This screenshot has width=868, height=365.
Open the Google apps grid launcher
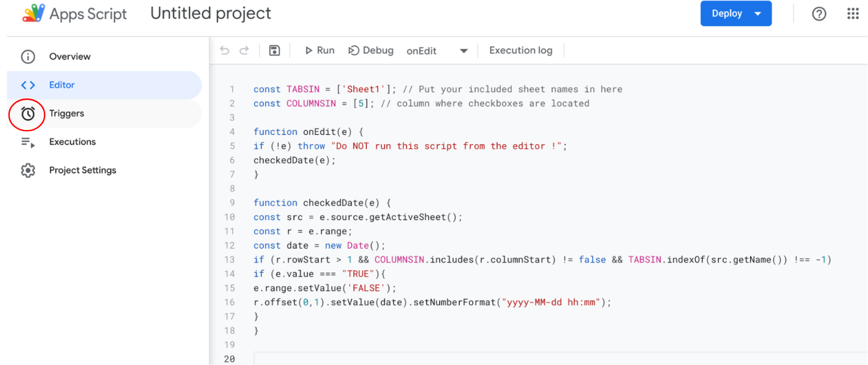click(853, 14)
